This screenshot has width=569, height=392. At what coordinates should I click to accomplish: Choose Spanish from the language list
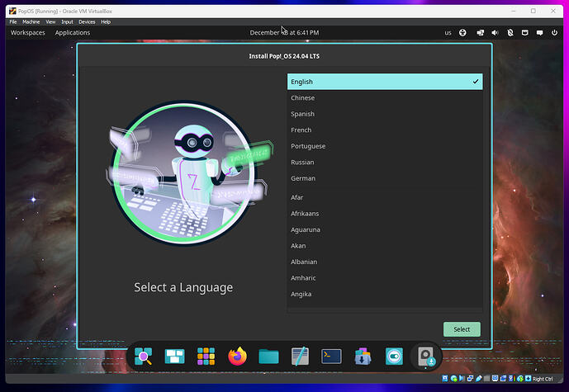coord(385,114)
